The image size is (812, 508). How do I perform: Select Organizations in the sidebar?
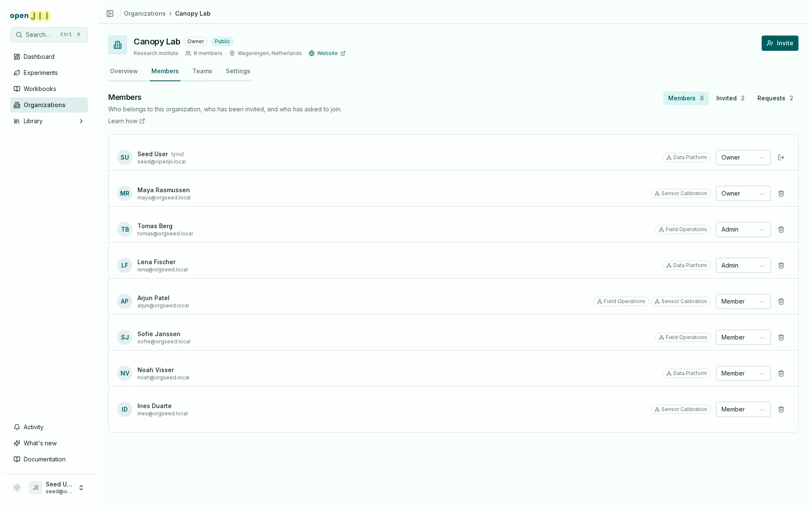pos(49,105)
